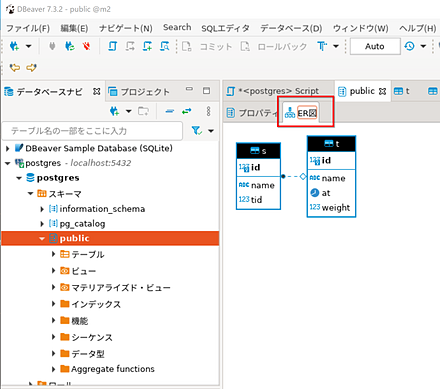Open the transaction mode dropdown arrow
The width and height of the screenshot is (440, 389).
(x=336, y=46)
